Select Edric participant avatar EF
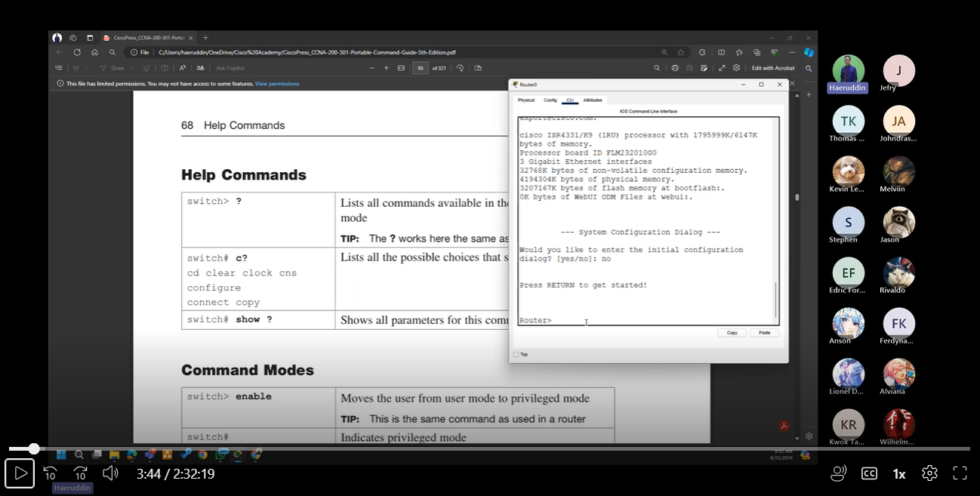This screenshot has height=496, width=980. (x=849, y=273)
